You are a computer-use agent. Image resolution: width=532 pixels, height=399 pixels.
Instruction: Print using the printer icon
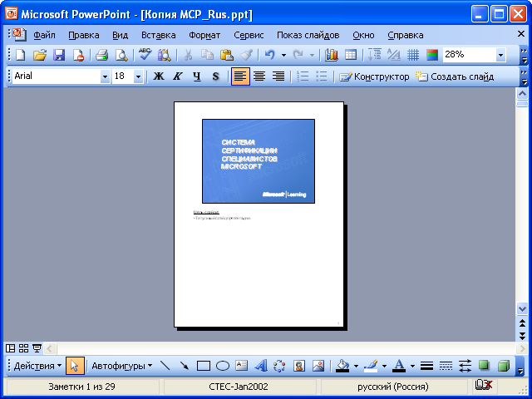[101, 55]
